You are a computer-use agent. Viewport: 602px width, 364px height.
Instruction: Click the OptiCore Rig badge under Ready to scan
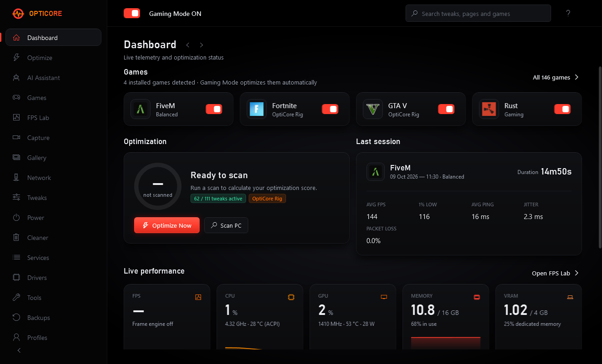coord(267,199)
